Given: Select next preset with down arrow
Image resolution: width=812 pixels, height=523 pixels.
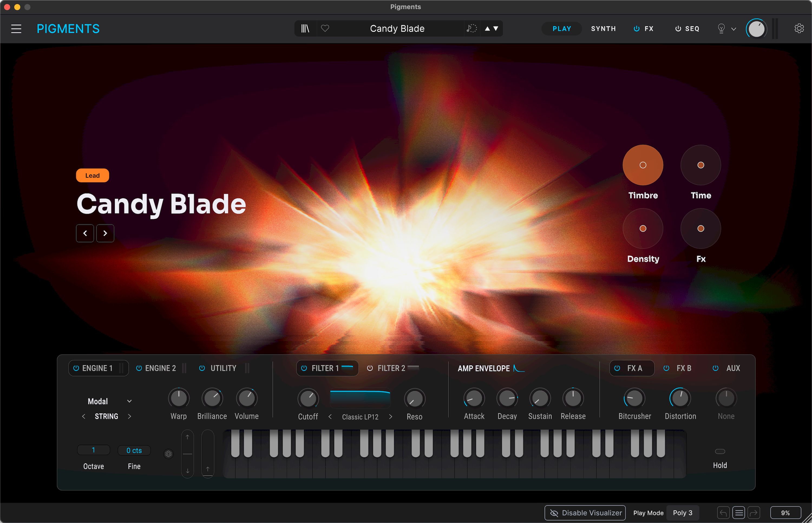Looking at the screenshot, I should 496,28.
